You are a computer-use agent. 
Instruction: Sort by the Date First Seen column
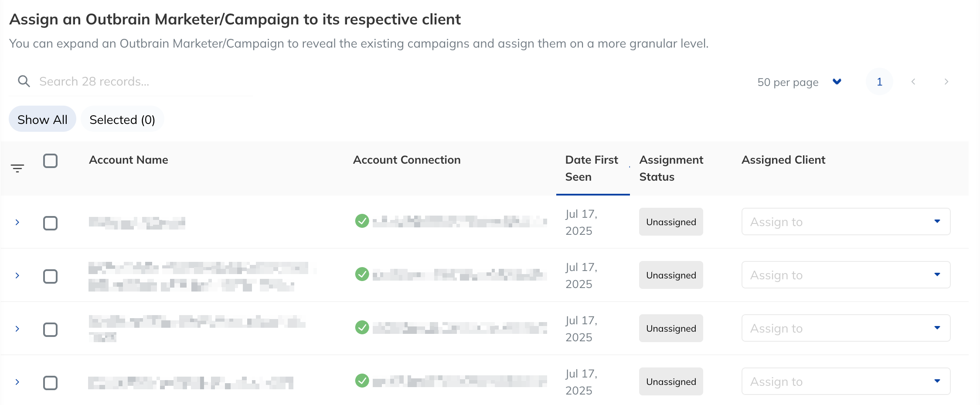pos(591,168)
